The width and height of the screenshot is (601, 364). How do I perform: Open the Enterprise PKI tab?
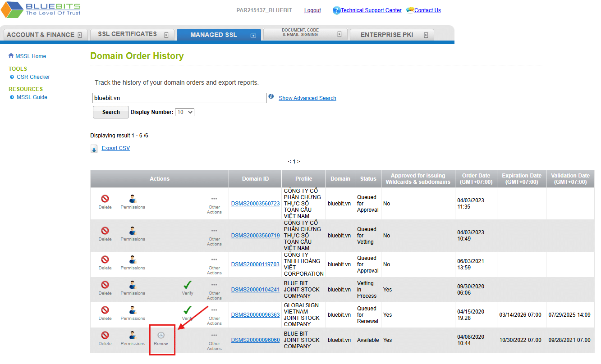[386, 35]
